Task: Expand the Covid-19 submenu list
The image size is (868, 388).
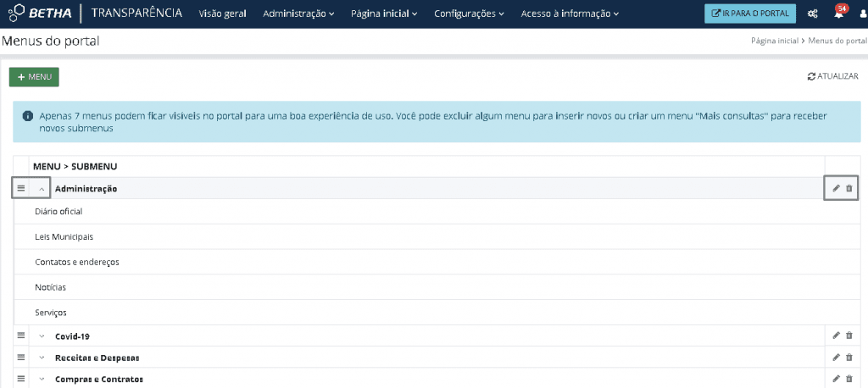Action: click(x=42, y=336)
